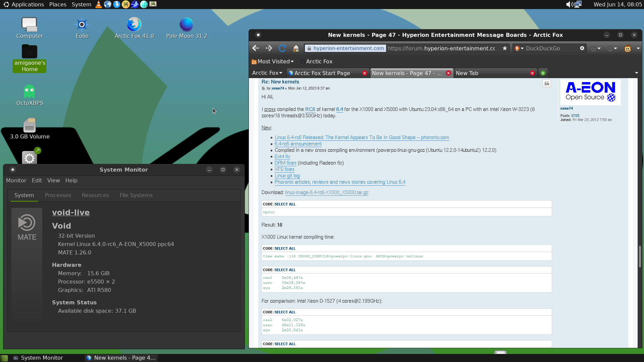Open the xeno74 author link in the post byline

coord(278,88)
